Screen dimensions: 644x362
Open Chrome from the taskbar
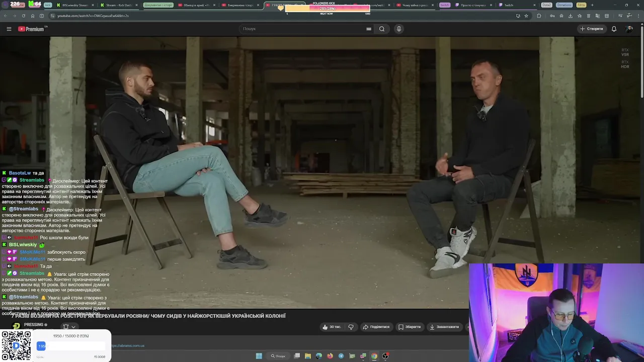pyautogui.click(x=374, y=356)
